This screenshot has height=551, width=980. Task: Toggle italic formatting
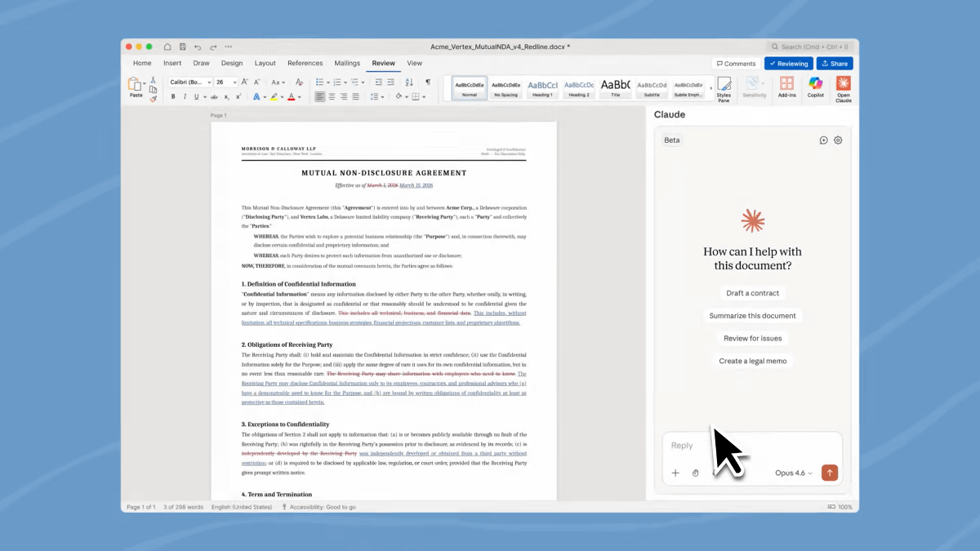pyautogui.click(x=184, y=97)
